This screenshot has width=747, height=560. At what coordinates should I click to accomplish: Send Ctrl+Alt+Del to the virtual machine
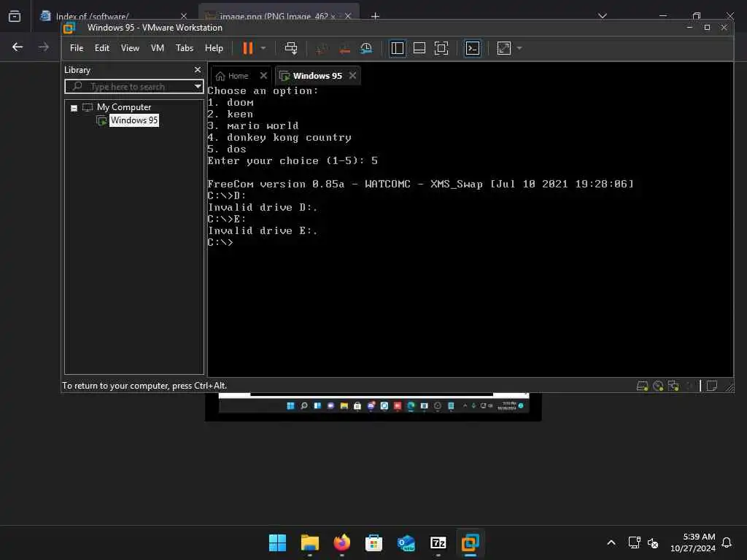[290, 48]
